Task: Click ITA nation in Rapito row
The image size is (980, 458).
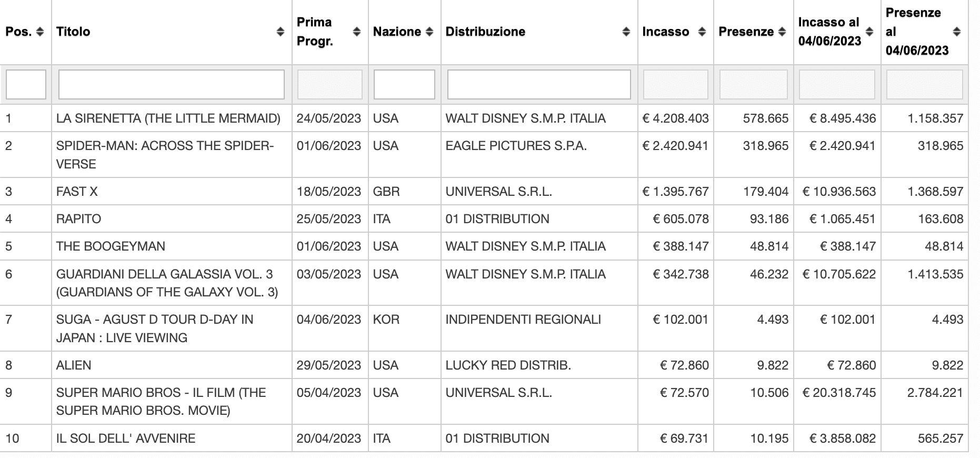Action: point(382,219)
